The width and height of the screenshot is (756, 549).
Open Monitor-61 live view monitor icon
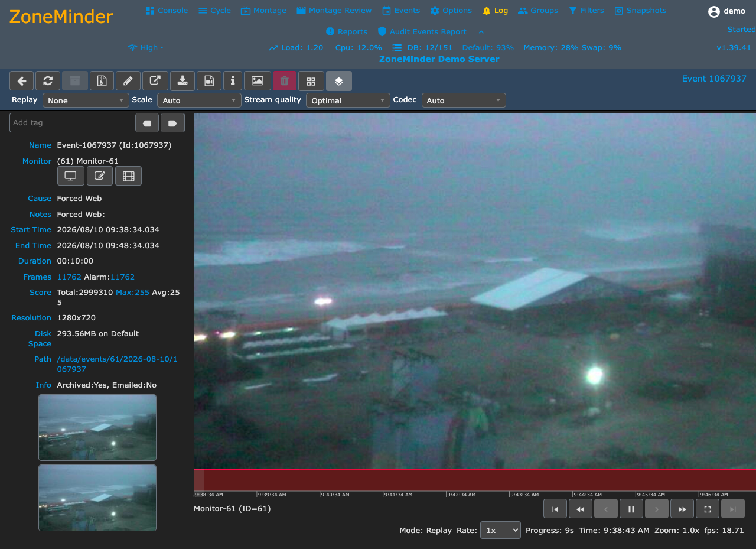tap(70, 176)
